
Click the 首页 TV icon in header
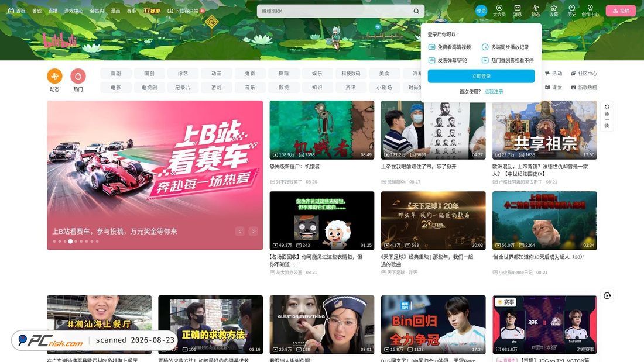(x=11, y=11)
